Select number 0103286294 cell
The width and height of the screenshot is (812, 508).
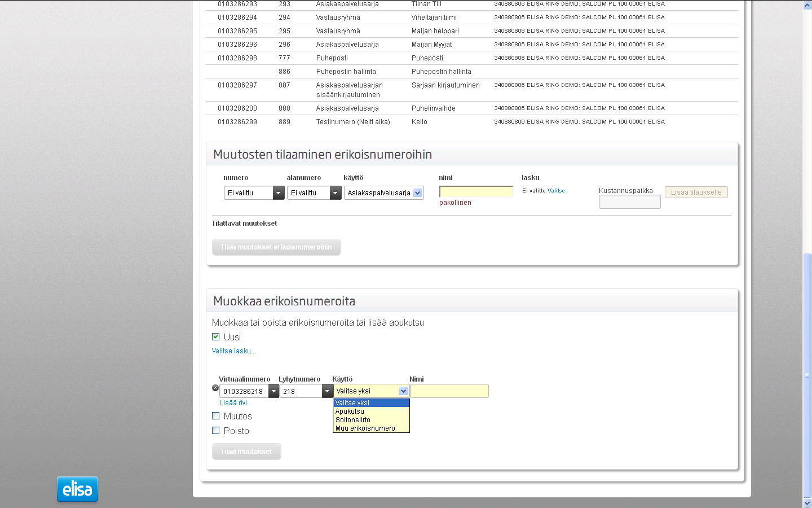point(237,17)
